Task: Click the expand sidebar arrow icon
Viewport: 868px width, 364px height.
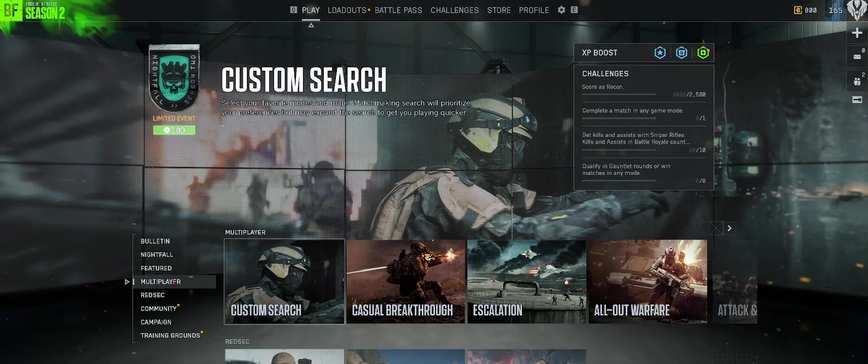Action: pyautogui.click(x=857, y=100)
